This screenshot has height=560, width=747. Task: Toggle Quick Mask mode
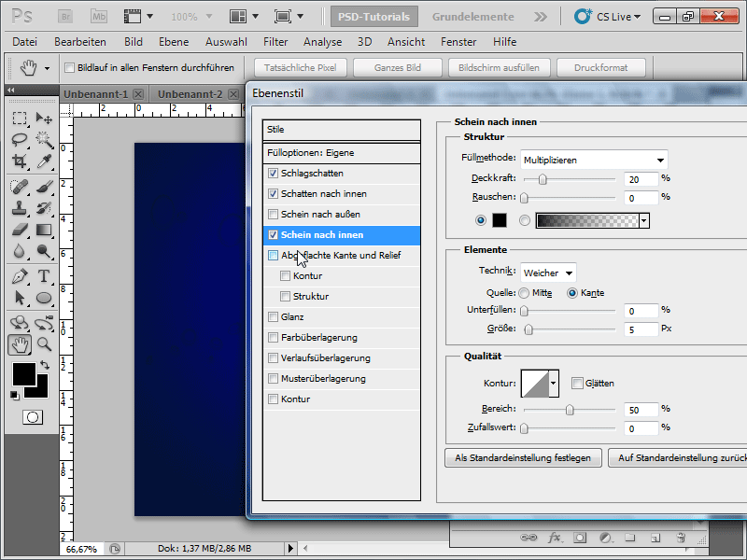(x=33, y=417)
